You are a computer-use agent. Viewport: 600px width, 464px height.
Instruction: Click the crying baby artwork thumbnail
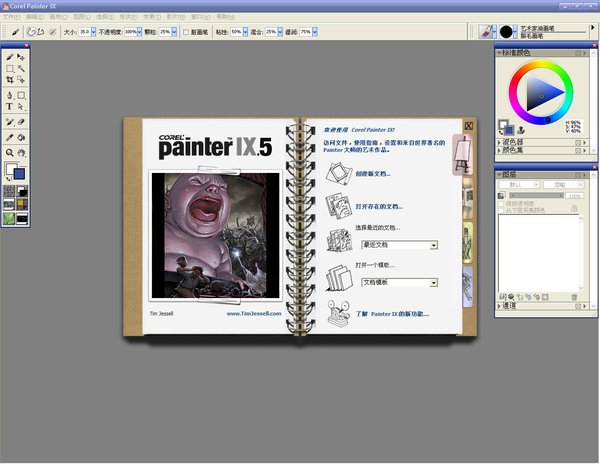[x=215, y=236]
